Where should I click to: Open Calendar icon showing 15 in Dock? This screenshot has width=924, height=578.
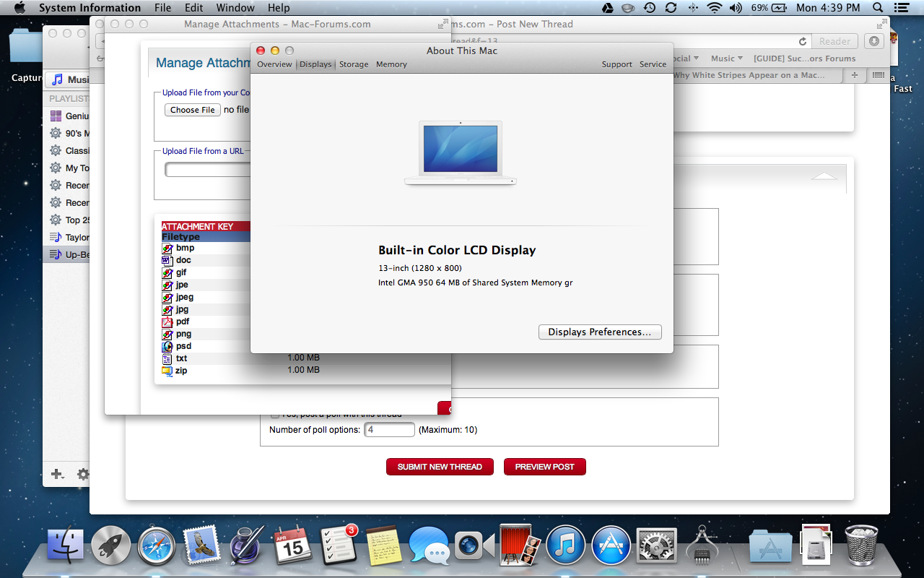(x=293, y=545)
